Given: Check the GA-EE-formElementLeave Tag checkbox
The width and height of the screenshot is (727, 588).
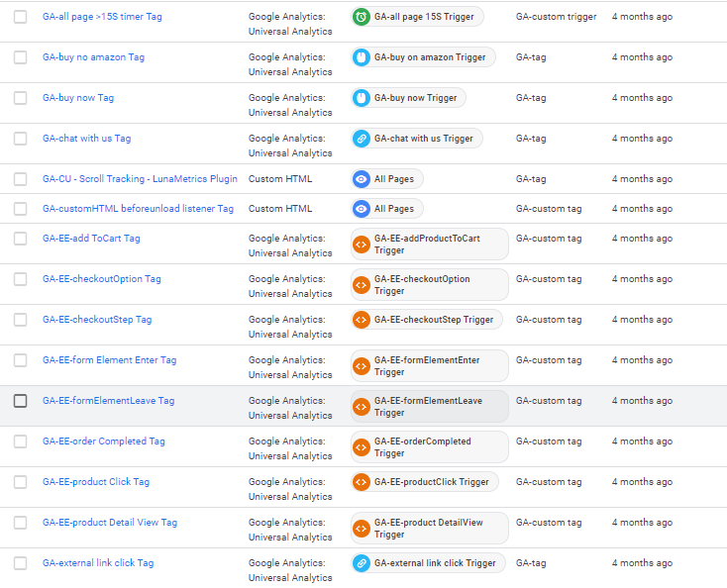Looking at the screenshot, I should [x=21, y=401].
